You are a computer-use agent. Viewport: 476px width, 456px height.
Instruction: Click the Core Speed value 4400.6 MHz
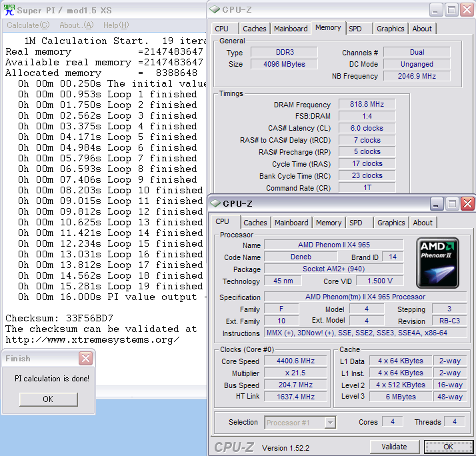[295, 361]
